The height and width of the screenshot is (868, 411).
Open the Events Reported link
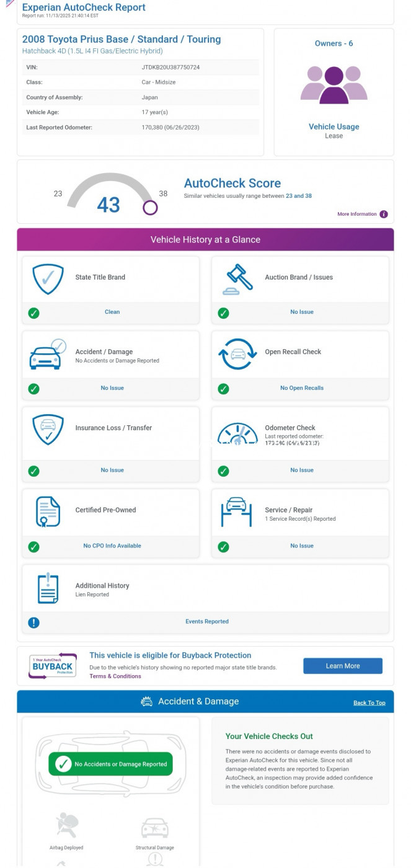(207, 622)
